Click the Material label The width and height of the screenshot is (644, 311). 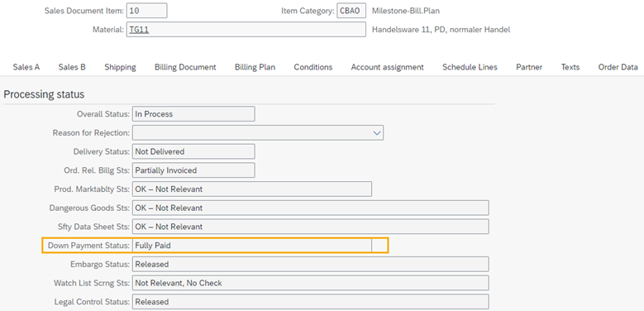click(x=108, y=30)
